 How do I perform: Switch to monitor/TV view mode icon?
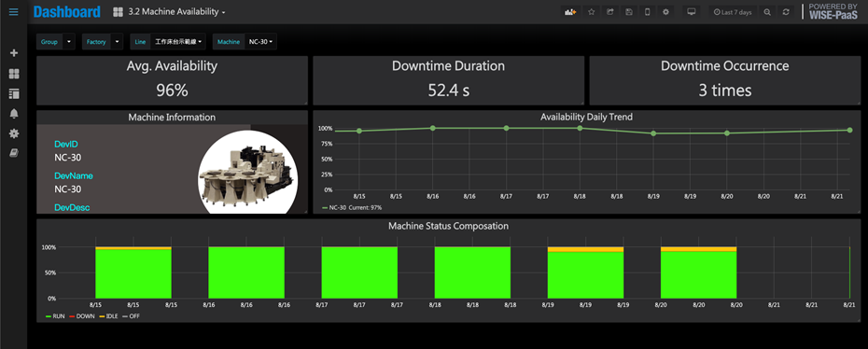(x=691, y=11)
